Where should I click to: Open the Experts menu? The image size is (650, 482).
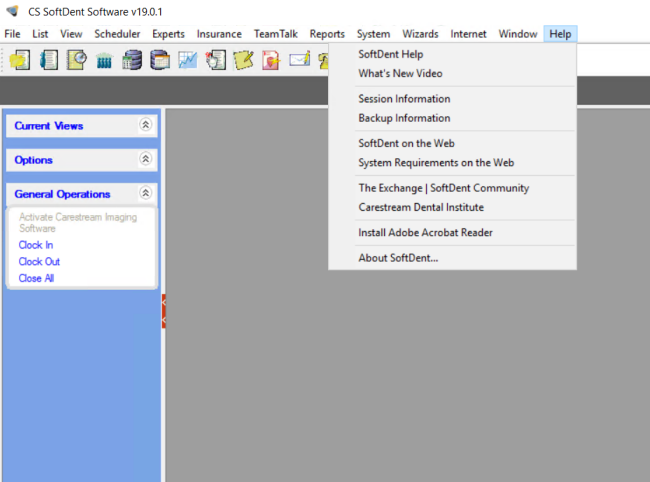(x=168, y=34)
